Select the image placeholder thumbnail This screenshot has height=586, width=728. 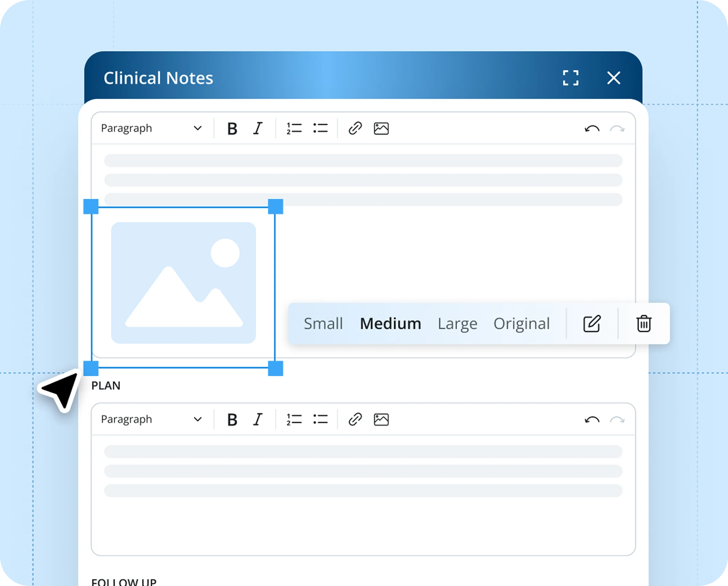pos(183,283)
